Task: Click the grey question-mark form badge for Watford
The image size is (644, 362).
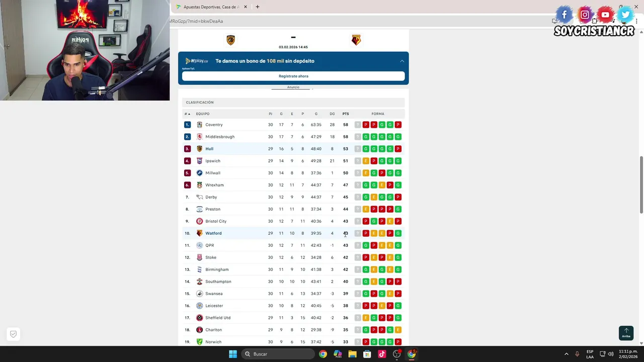Action: [358, 233]
